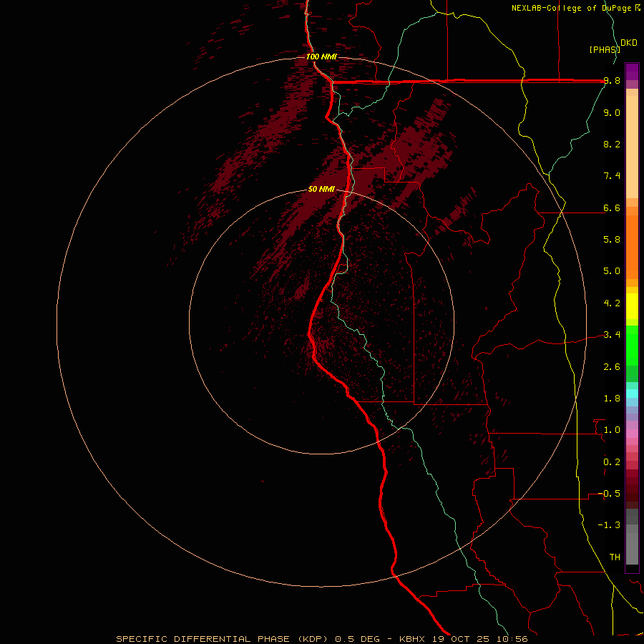Click the [PHAS] label near the legend

(605, 49)
